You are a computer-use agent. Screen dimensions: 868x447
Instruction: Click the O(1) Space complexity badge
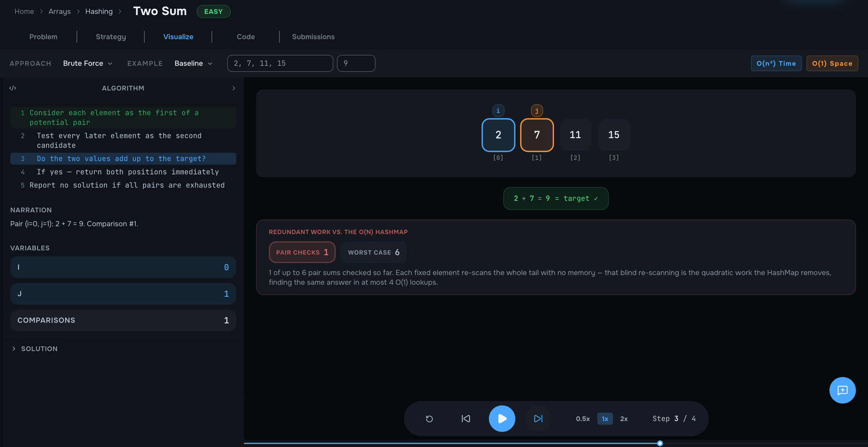832,63
